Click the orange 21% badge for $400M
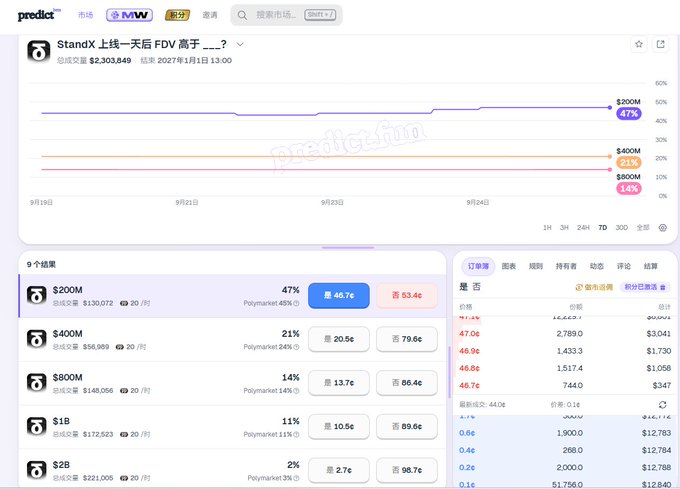 629,163
